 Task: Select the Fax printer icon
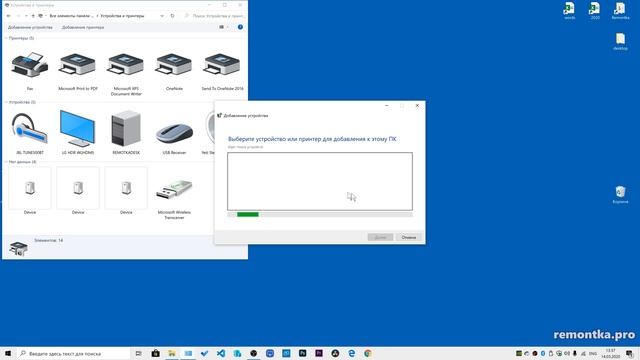[30, 65]
